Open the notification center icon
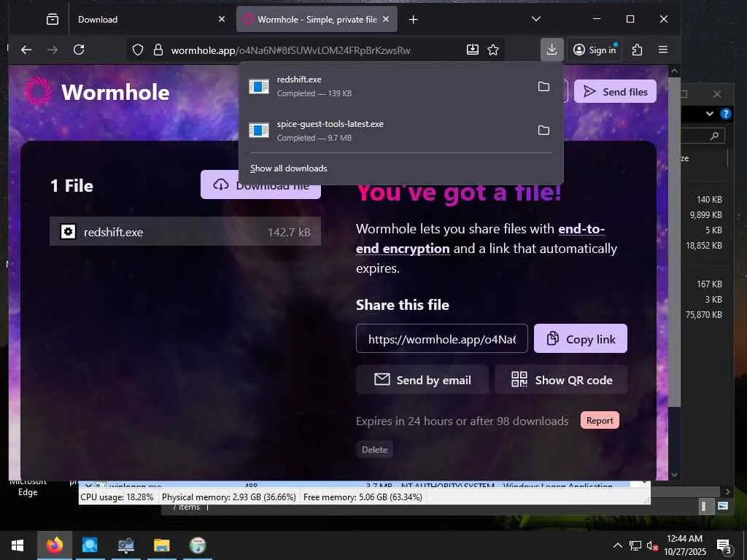Image resolution: width=747 pixels, height=560 pixels. [x=724, y=545]
